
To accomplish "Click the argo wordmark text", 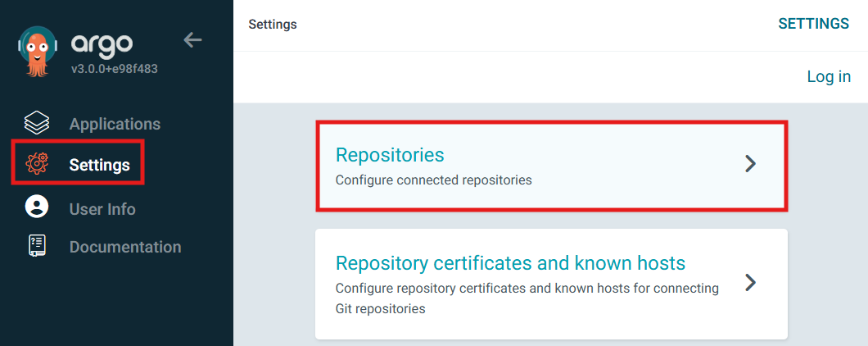I will tap(102, 45).
